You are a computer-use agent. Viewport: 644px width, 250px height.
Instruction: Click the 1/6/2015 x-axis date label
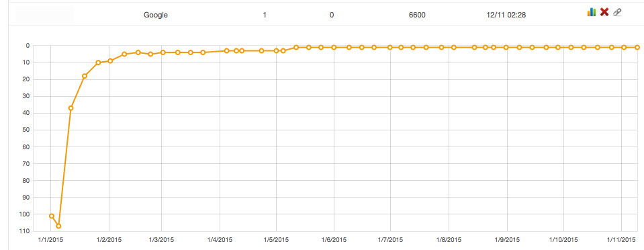(x=334, y=240)
